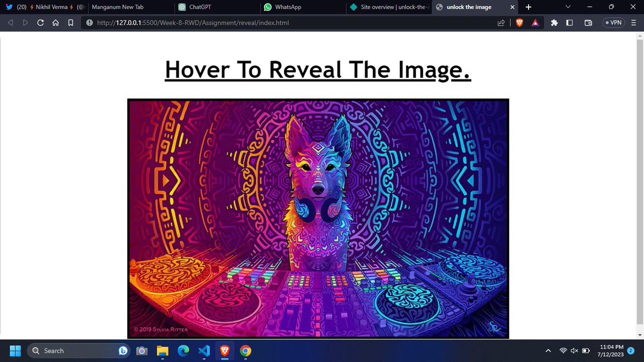Open the Windows Start menu

point(15,351)
